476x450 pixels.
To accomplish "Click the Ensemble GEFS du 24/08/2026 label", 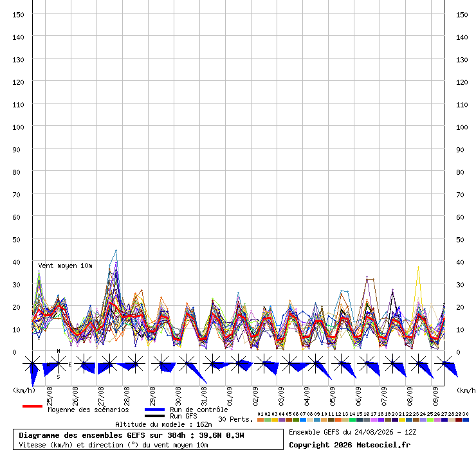I will tap(352, 432).
